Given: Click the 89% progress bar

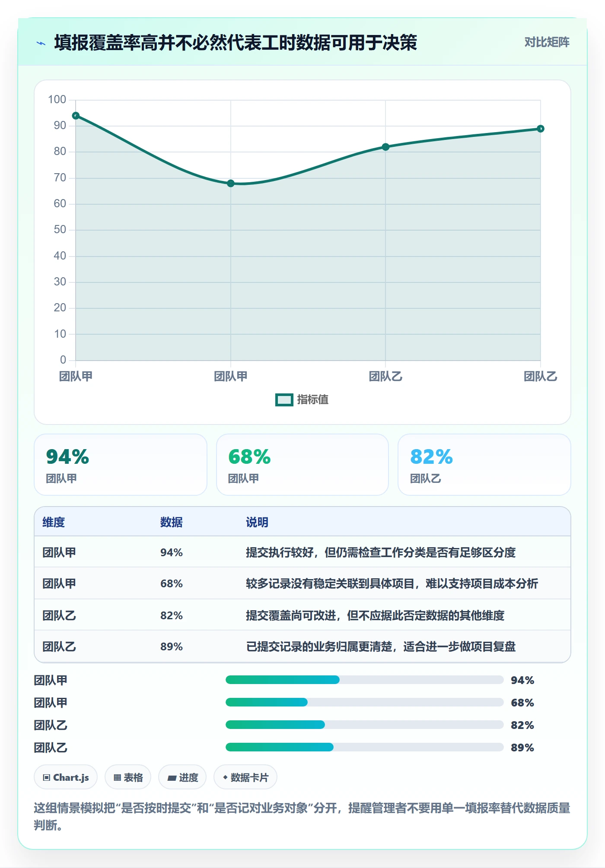Looking at the screenshot, I should click(x=364, y=748).
